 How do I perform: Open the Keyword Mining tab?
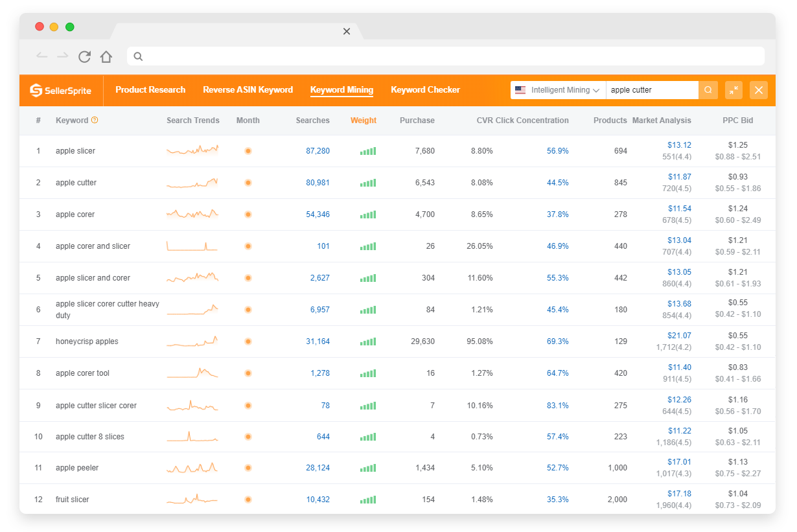tap(341, 90)
